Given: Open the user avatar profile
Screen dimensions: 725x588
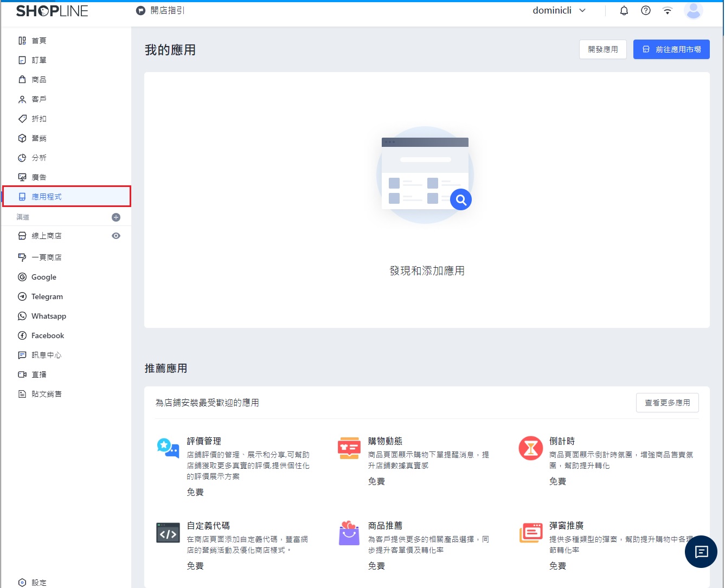Looking at the screenshot, I should point(694,11).
